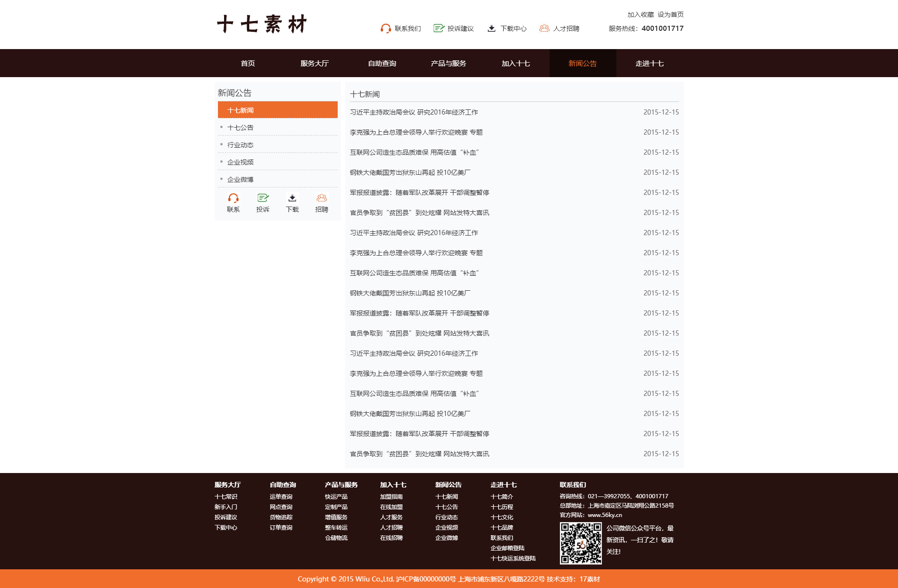
Task: Click the WeChat QR code in footer
Action: [580, 543]
